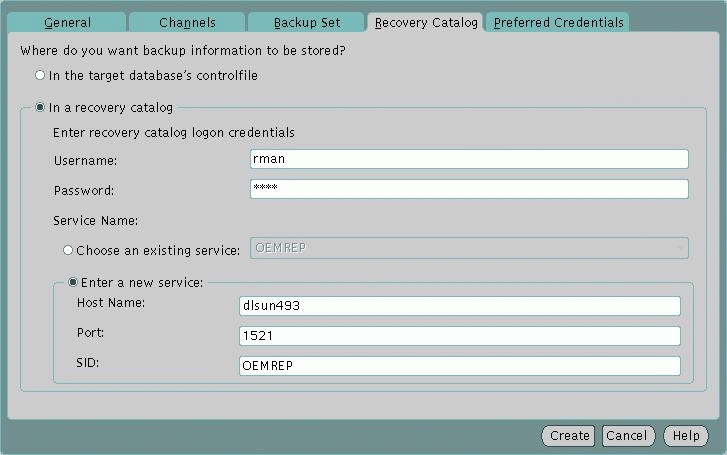This screenshot has height=455, width=727.
Task: Open the existing service OEMREP combo box
Action: point(460,249)
